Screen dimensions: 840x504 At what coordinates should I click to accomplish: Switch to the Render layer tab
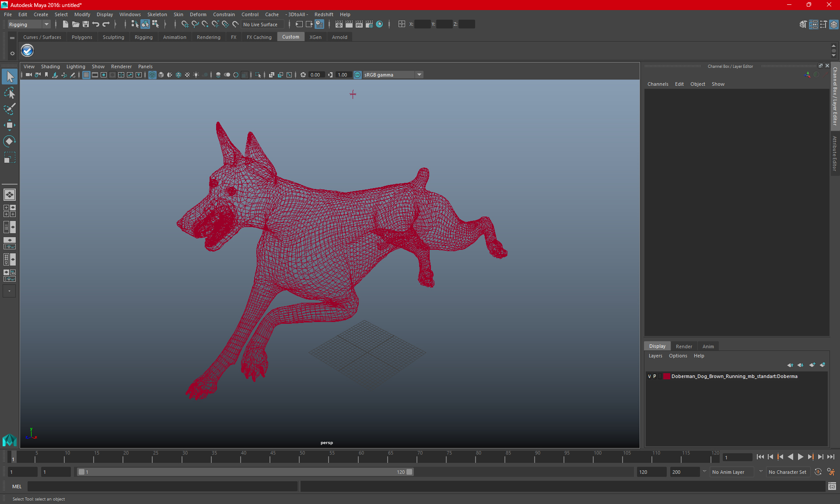click(684, 346)
